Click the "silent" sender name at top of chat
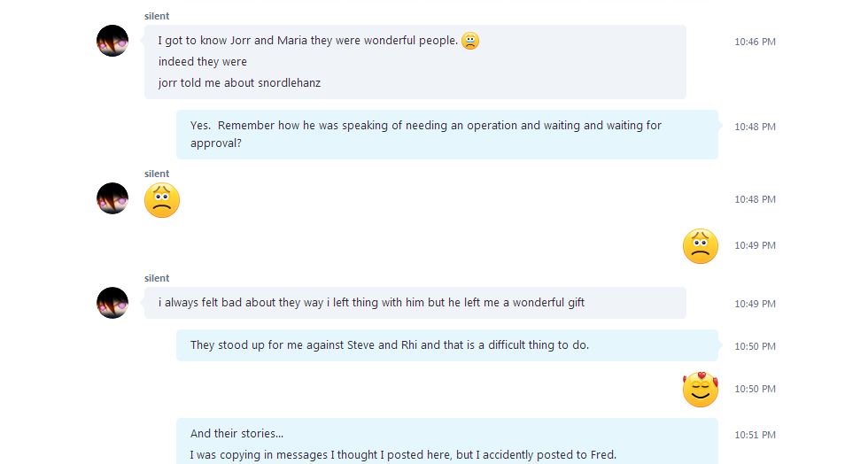 (x=157, y=16)
